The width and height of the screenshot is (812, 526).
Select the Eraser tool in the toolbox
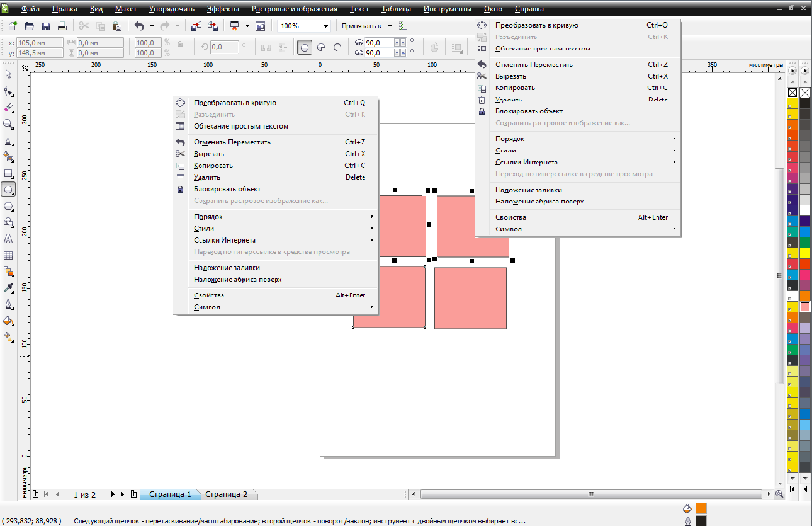tap(9, 107)
